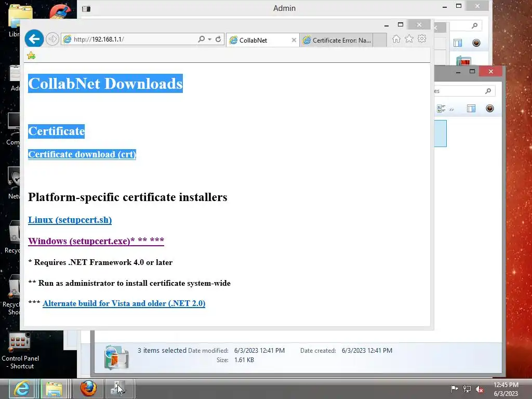Click the preview pane icon in rear explorer window

point(471,109)
